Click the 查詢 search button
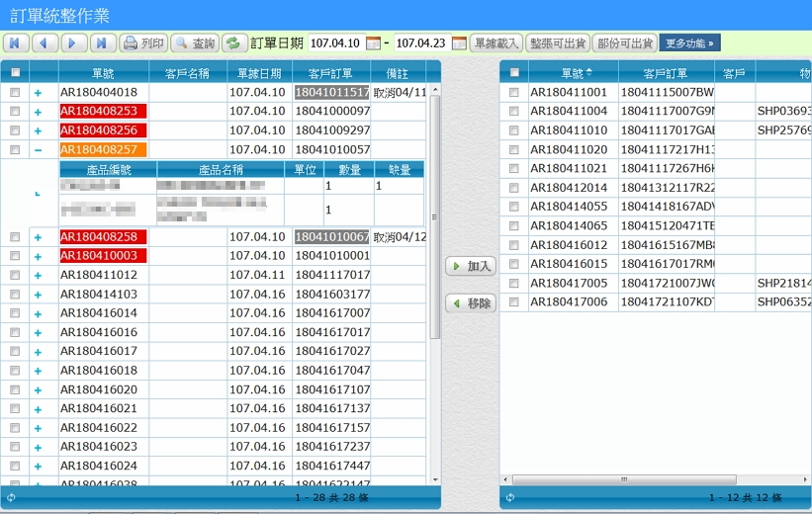 click(x=194, y=43)
